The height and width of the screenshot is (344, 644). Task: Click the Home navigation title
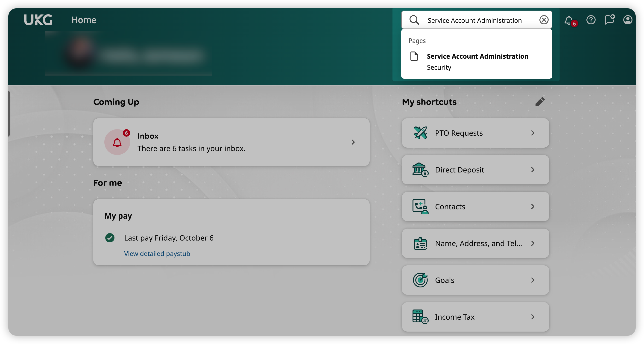[84, 20]
